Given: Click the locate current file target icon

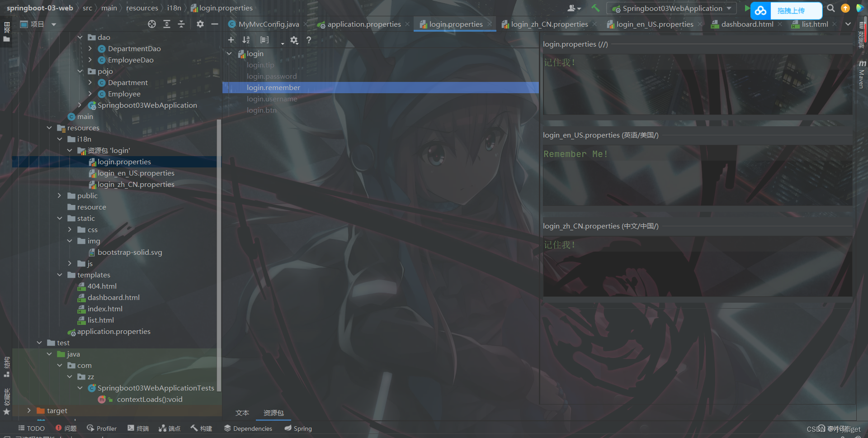Looking at the screenshot, I should point(152,24).
